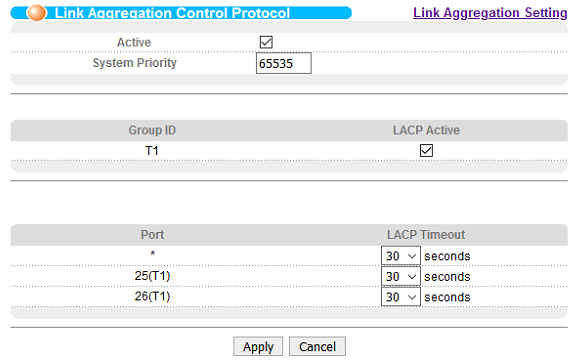Select the T1 group ID entry
Image resolution: width=587 pixels, height=362 pixels.
tap(152, 150)
